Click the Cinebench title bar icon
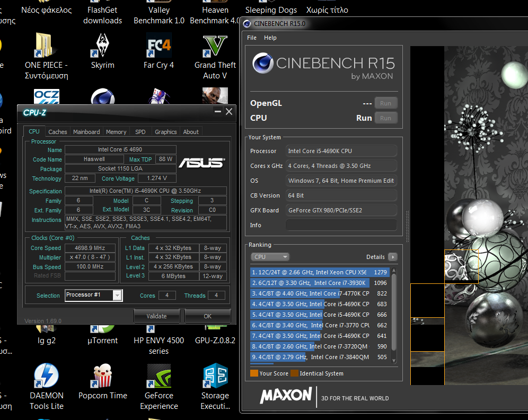 (x=247, y=24)
